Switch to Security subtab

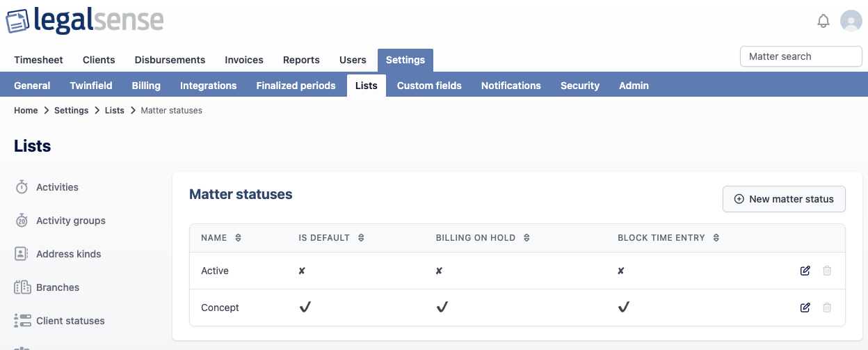click(580, 86)
